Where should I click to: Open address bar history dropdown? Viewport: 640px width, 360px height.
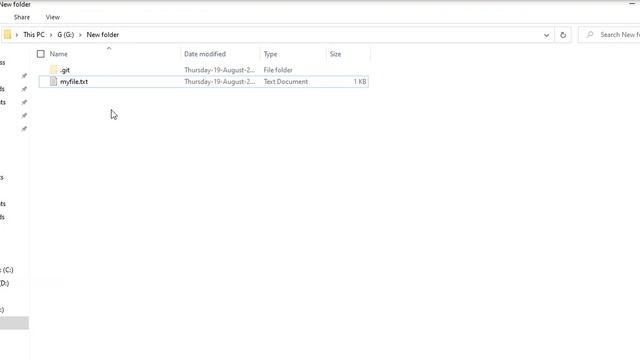coord(547,35)
